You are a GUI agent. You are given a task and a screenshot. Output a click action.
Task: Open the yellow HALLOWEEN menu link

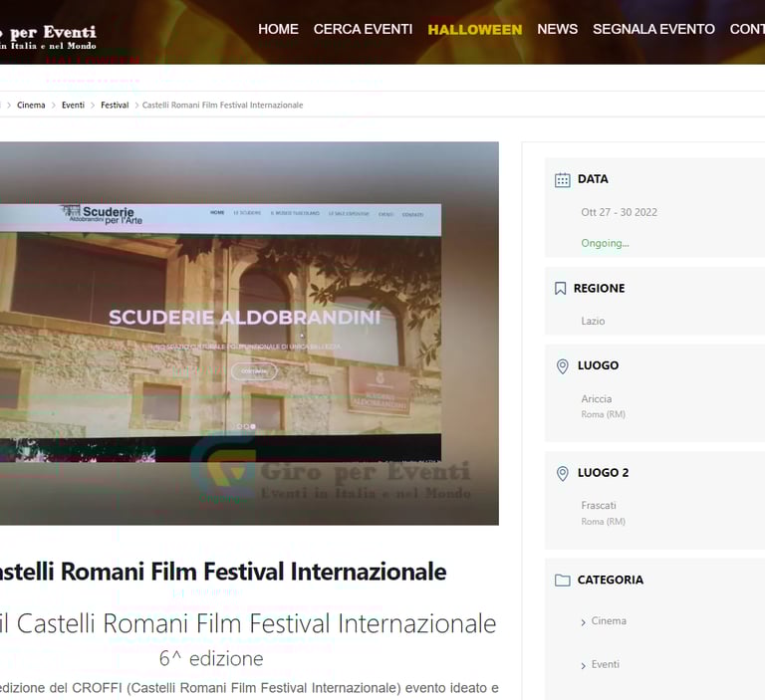click(x=475, y=30)
